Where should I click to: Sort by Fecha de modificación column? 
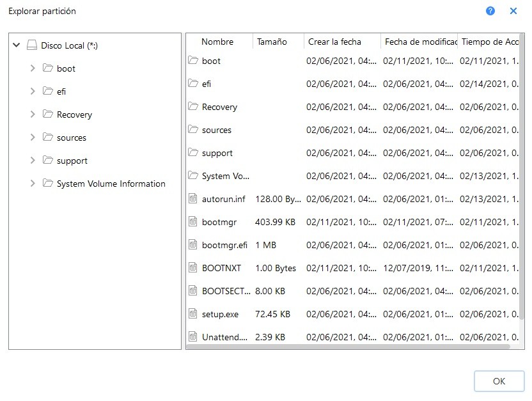coord(419,42)
